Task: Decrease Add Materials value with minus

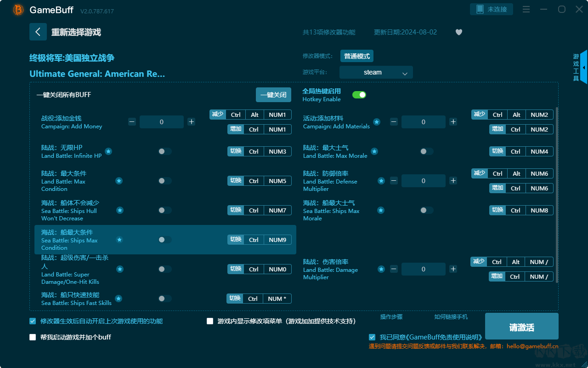Action: (394, 122)
